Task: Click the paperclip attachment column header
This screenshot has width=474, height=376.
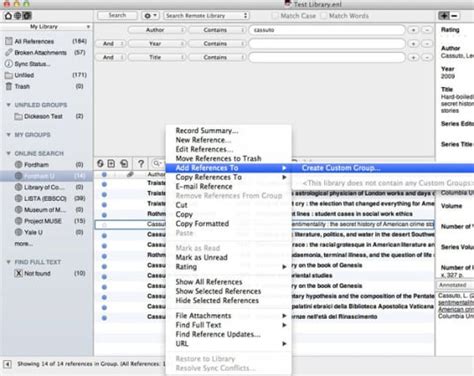Action: point(130,174)
